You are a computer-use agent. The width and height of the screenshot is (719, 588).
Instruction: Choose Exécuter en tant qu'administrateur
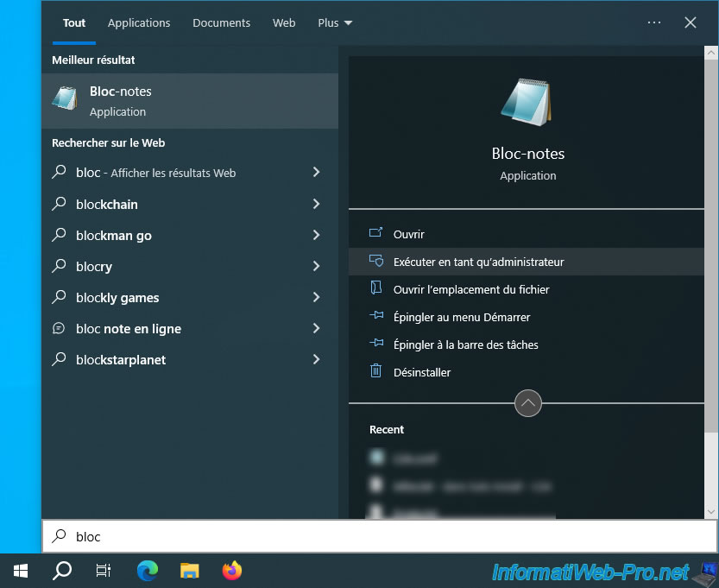[x=527, y=262]
